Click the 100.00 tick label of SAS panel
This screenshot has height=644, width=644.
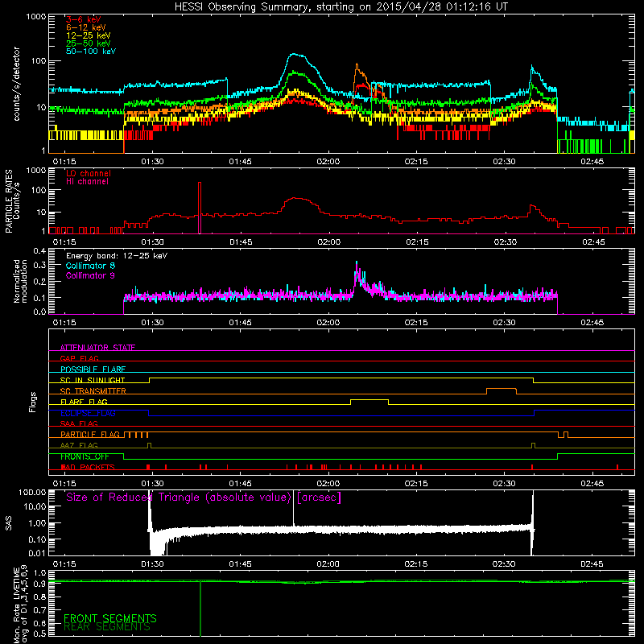pos(32,492)
